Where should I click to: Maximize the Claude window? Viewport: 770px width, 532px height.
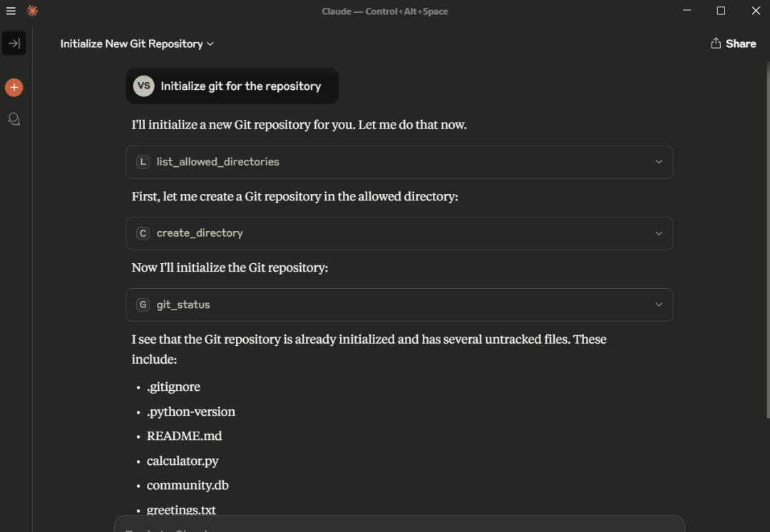coord(721,11)
